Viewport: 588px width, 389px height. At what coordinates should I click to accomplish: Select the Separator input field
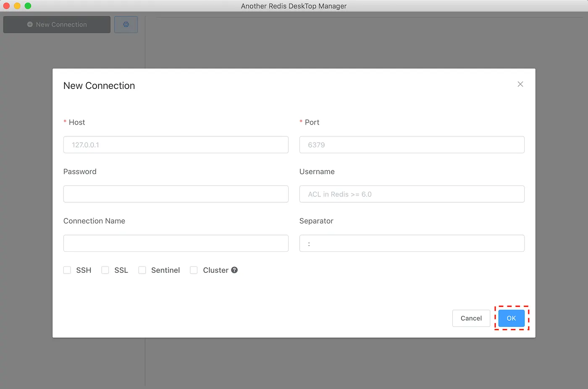[x=412, y=243]
